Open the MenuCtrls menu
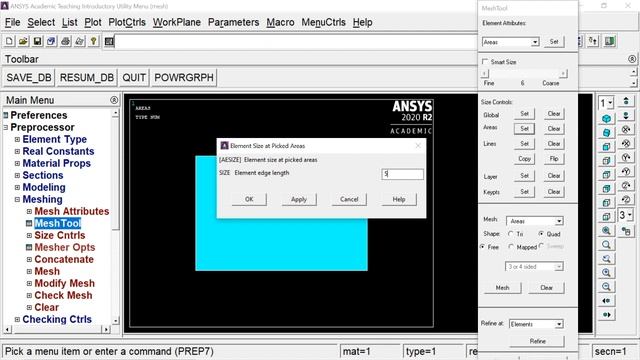Image resolution: width=640 pixels, height=360 pixels. 324,22
